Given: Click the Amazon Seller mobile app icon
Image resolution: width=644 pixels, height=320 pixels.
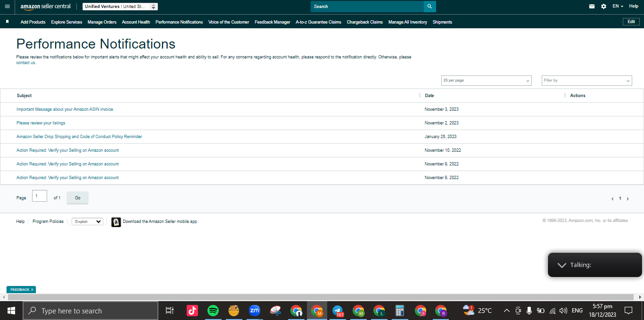Looking at the screenshot, I should point(116,222).
